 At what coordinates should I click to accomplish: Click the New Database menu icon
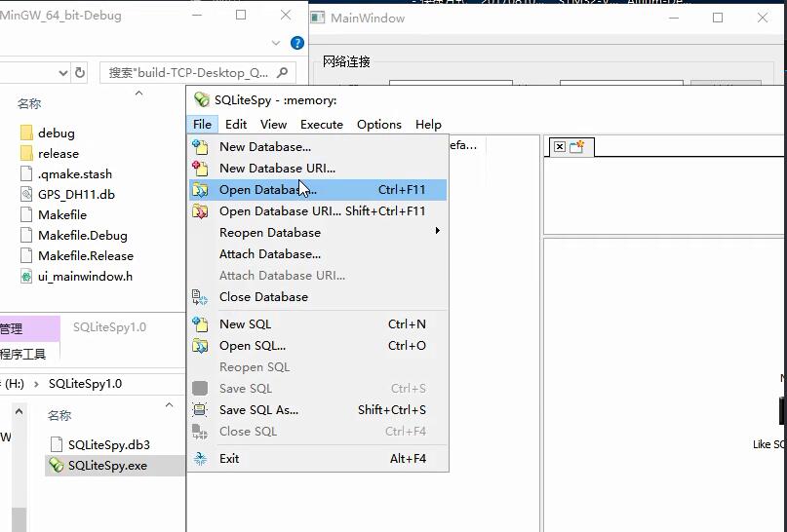(200, 146)
